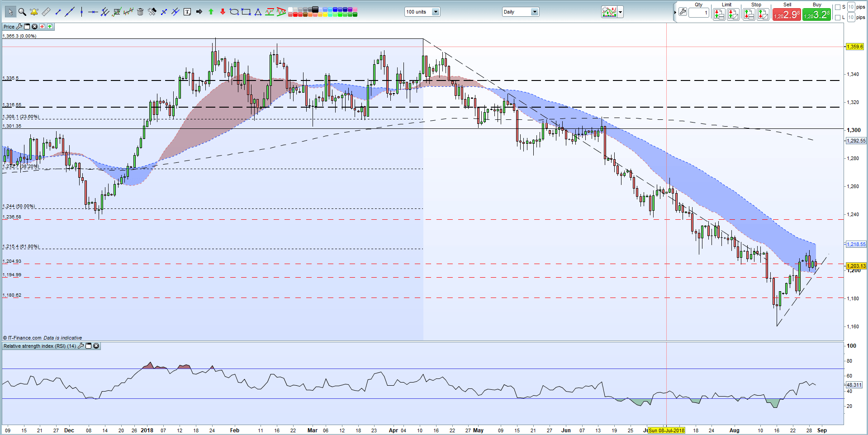
Task: Open order ticket wrench settings
Action: pyautogui.click(x=683, y=12)
